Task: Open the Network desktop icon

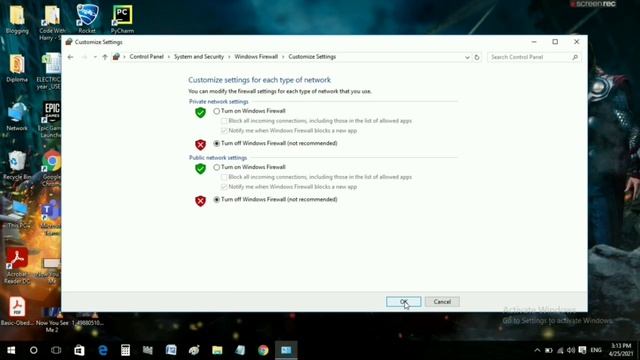Action: [x=17, y=117]
